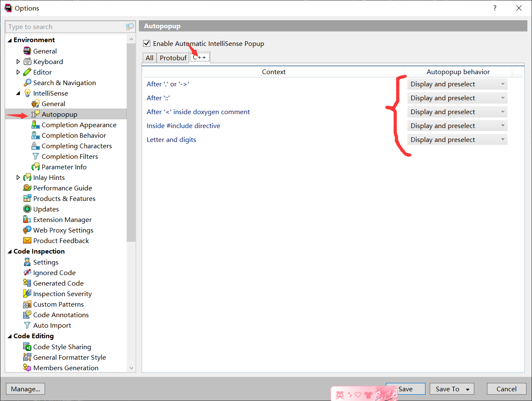Click the Ignored Code icon

click(x=27, y=273)
